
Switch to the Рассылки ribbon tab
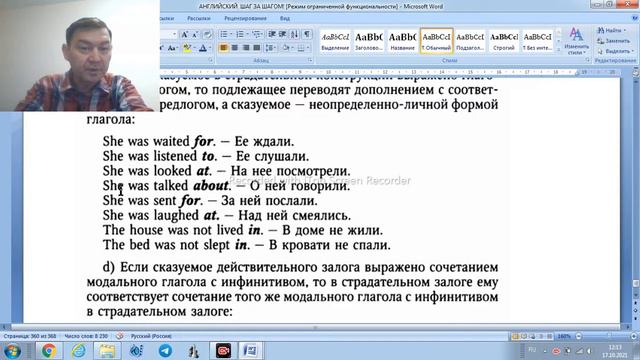(199, 18)
